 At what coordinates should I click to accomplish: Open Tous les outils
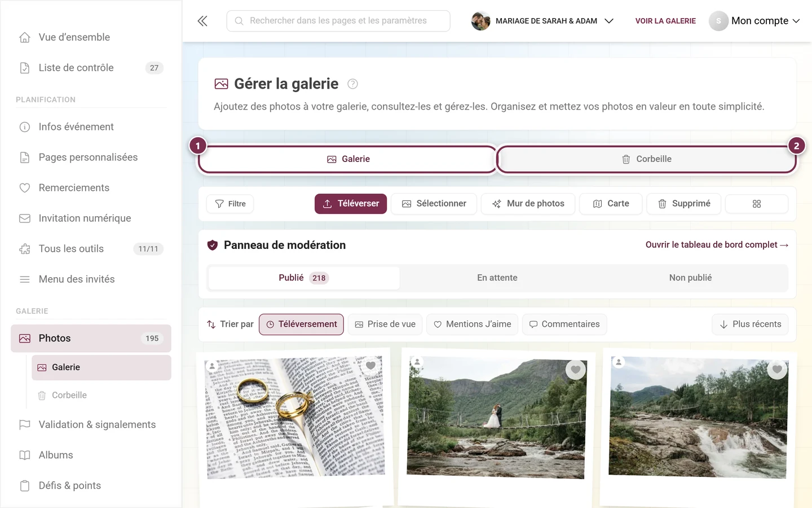click(91, 249)
